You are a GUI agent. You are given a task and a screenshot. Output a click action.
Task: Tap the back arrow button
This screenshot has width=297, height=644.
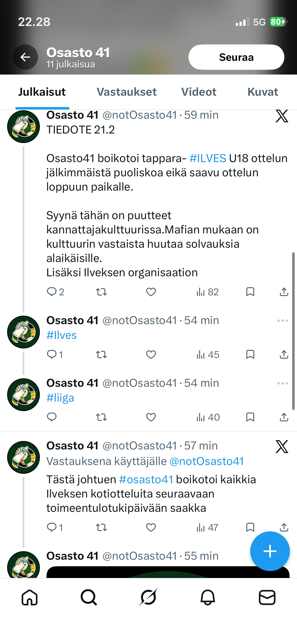tap(25, 57)
